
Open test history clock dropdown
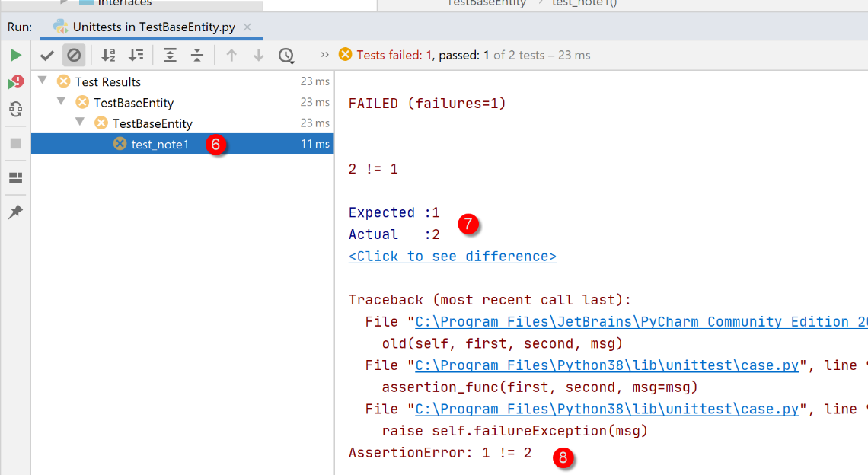(x=286, y=55)
